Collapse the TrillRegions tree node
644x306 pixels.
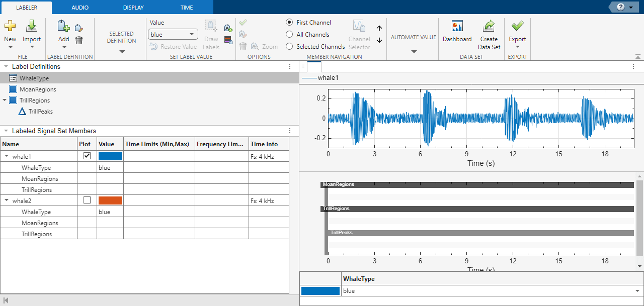[x=5, y=100]
